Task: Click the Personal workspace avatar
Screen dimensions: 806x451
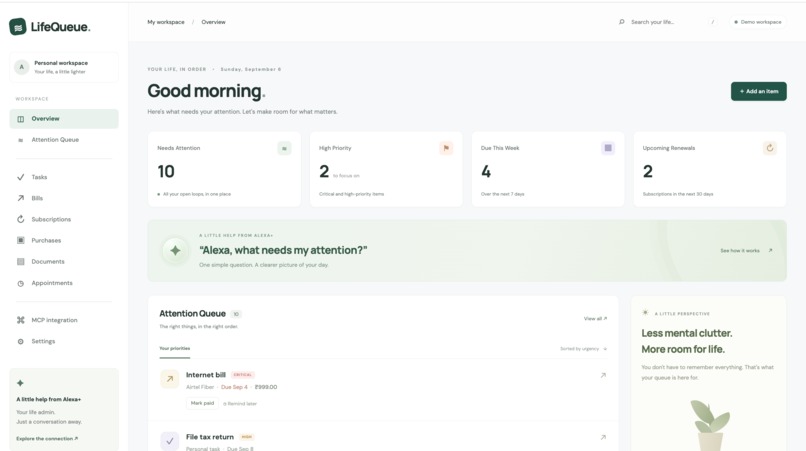Action: tap(22, 67)
